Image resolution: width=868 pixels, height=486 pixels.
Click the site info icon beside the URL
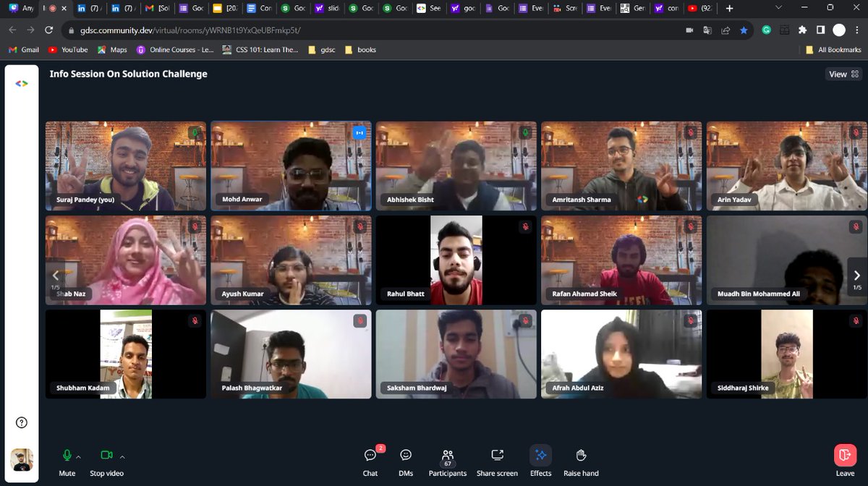pos(71,30)
